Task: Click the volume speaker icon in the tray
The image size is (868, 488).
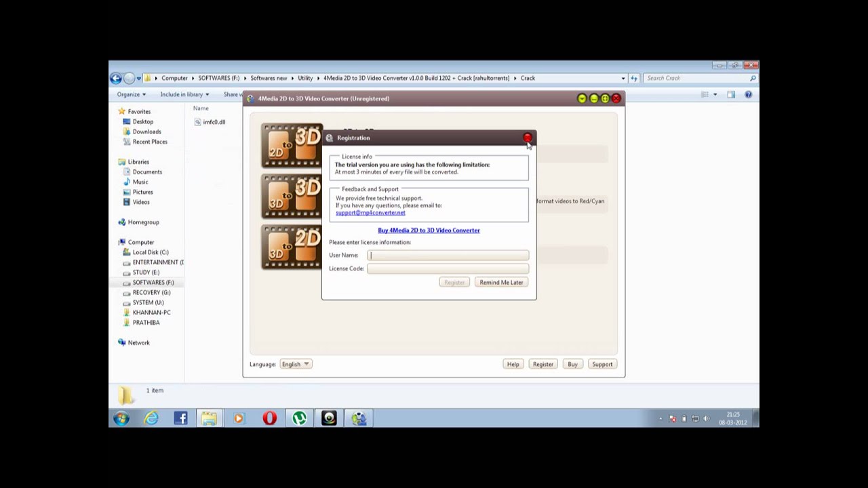Action: pos(706,419)
